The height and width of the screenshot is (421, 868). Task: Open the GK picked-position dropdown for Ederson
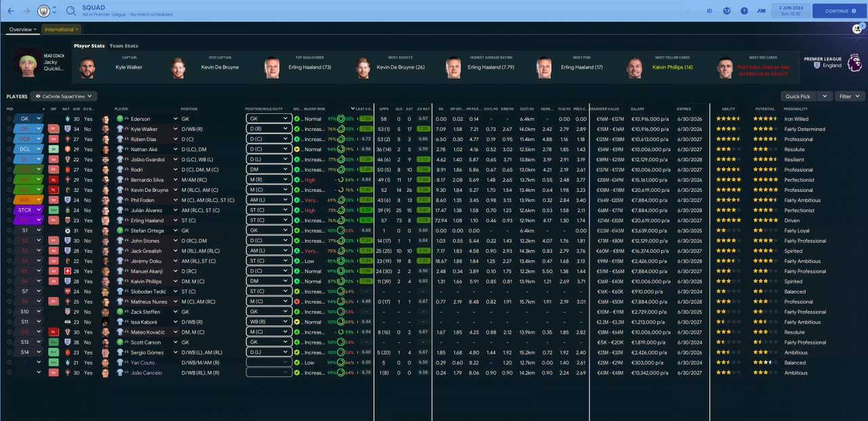28,119
